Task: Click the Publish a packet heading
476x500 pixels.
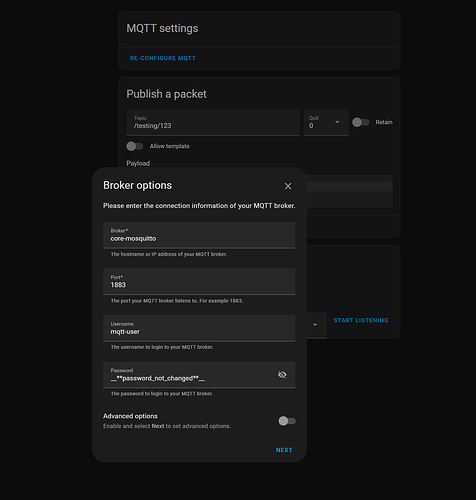Action: point(166,94)
